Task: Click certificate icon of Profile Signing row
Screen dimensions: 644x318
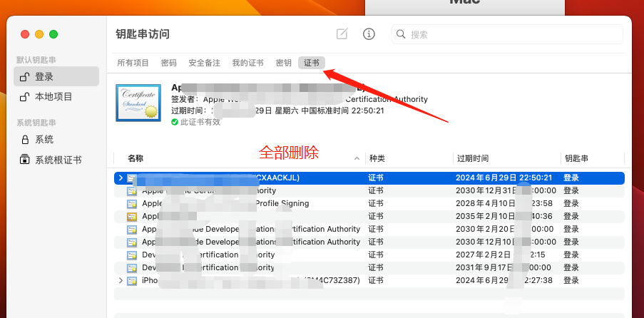Action: (x=132, y=204)
